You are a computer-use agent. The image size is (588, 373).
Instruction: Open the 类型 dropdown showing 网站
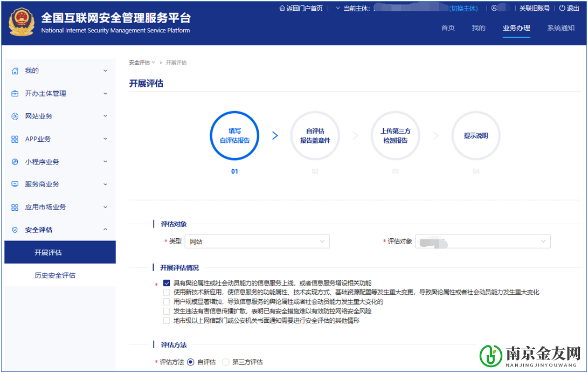click(x=257, y=241)
